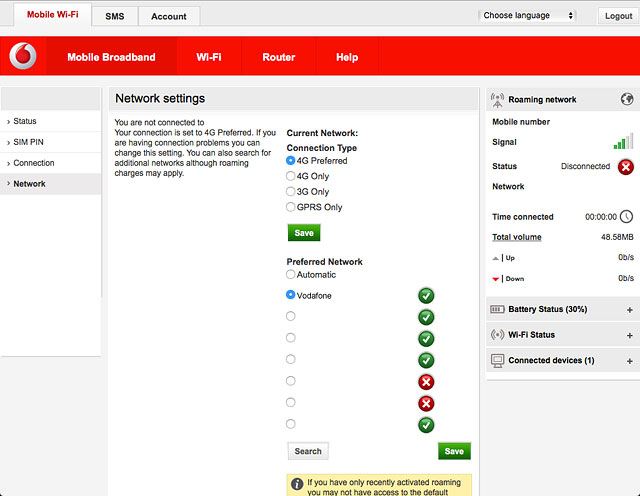Expand the Battery Status panel
The width and height of the screenshot is (640, 496).
pos(629,310)
